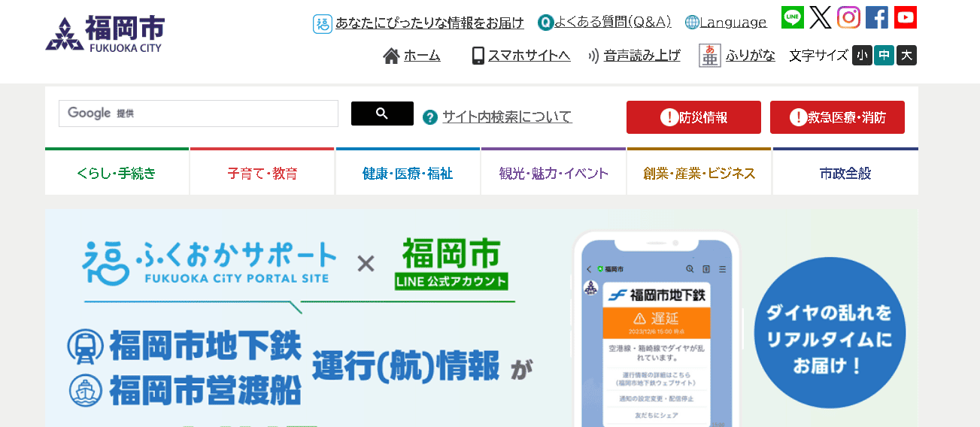This screenshot has width=980, height=427.
Task: Open the ふくおかサポート LINE banner
Action: coord(481,318)
